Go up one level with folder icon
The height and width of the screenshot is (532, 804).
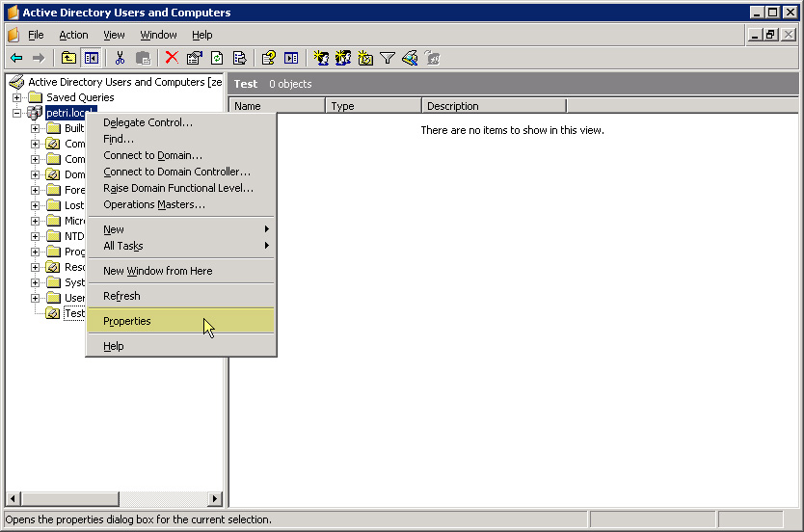pyautogui.click(x=68, y=58)
